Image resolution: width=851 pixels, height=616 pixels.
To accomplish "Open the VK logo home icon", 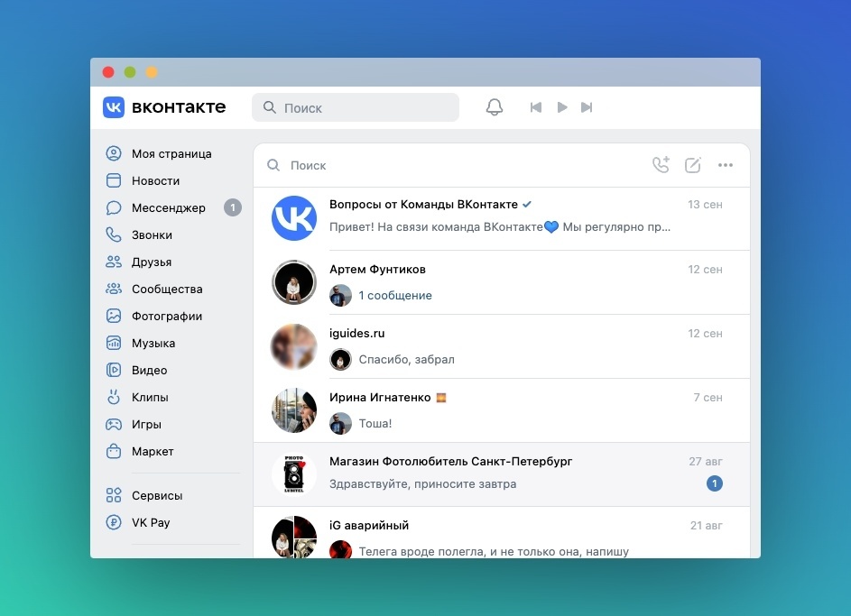I will pyautogui.click(x=114, y=107).
